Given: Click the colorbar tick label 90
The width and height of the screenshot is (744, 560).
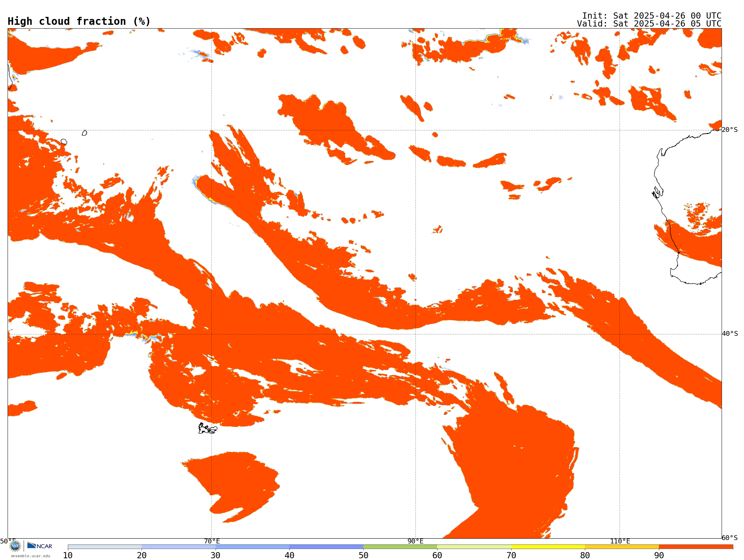Looking at the screenshot, I should tap(659, 556).
